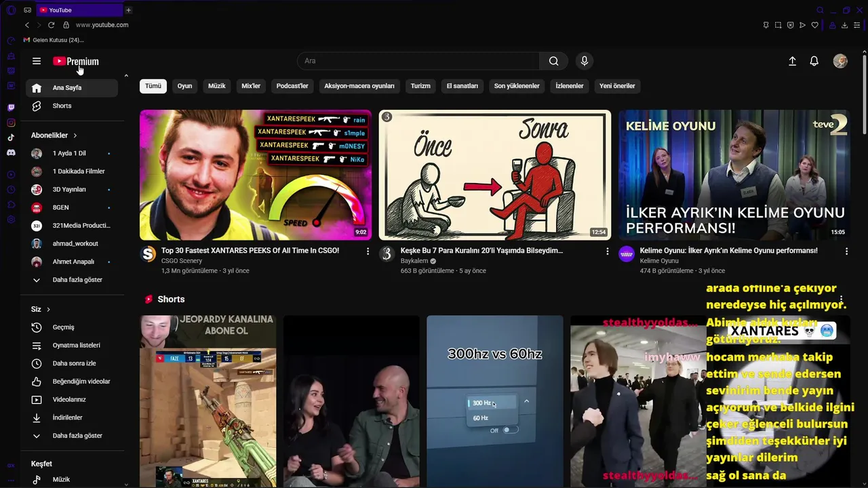
Task: Click the YouTube Premium logo
Action: click(x=76, y=61)
